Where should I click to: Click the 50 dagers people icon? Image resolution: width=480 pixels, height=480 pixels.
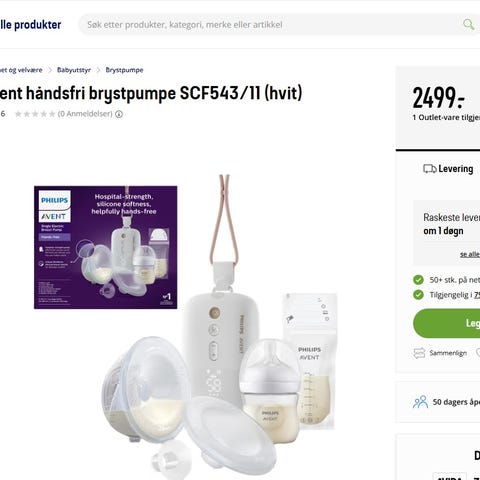click(420, 402)
